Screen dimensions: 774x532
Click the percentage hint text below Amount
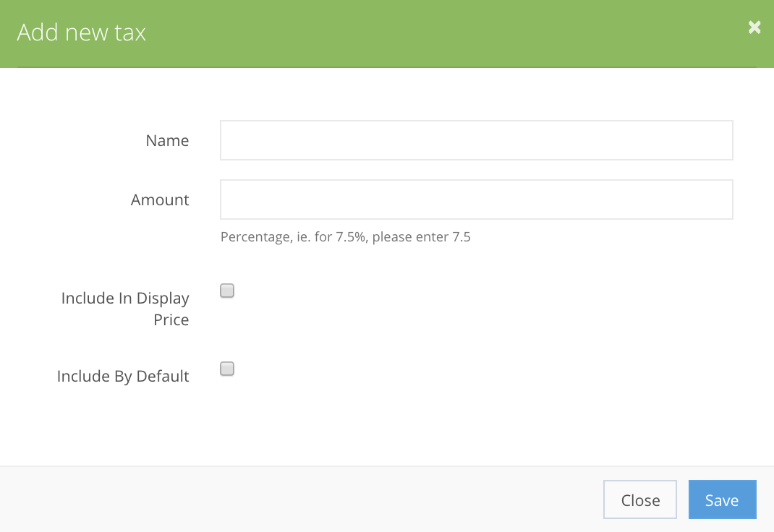[346, 236]
